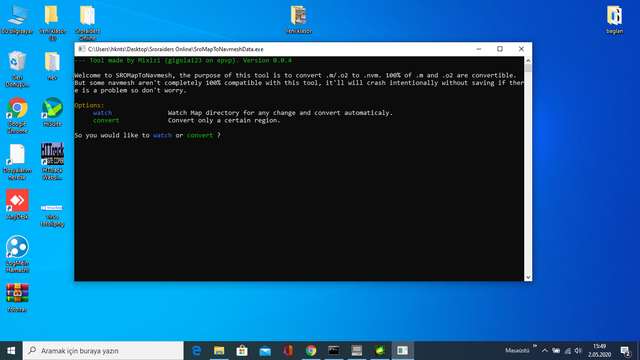The height and width of the screenshot is (360, 640).
Task: Open Microsoft Store from taskbar
Action: click(242, 351)
